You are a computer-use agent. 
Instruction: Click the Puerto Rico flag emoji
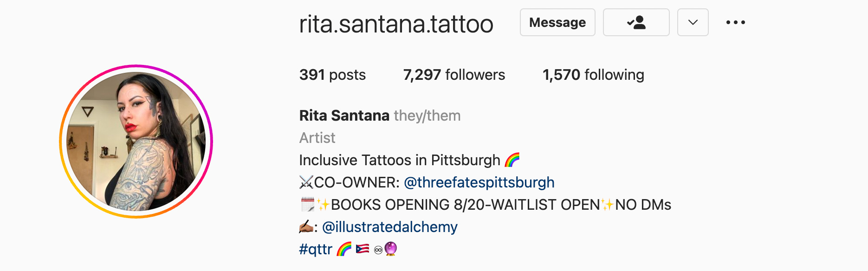pyautogui.click(x=363, y=249)
